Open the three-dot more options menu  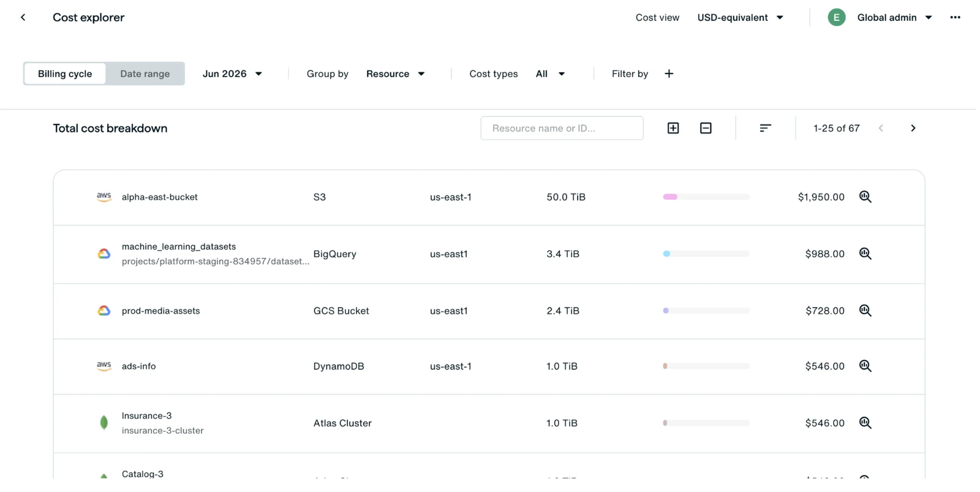point(955,17)
